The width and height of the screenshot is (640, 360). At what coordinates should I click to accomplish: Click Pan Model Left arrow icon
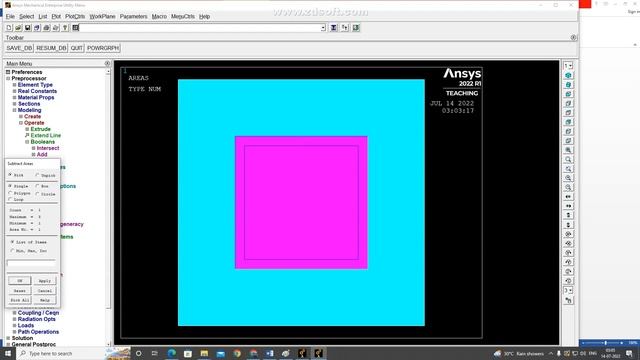coord(568,197)
